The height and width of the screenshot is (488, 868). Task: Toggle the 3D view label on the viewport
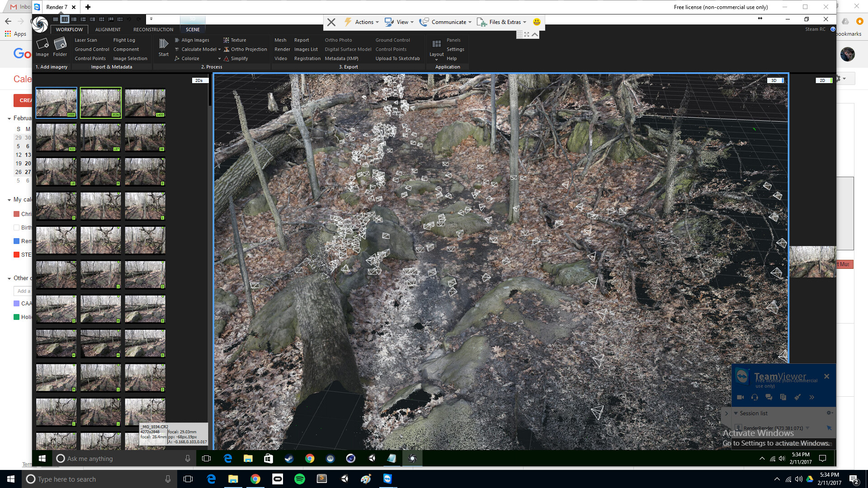[774, 80]
